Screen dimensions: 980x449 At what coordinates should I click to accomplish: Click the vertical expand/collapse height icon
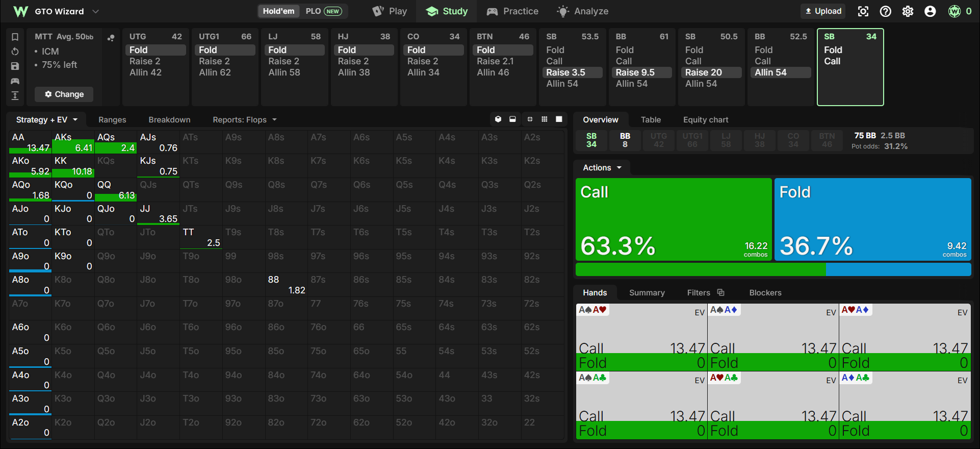tap(15, 95)
